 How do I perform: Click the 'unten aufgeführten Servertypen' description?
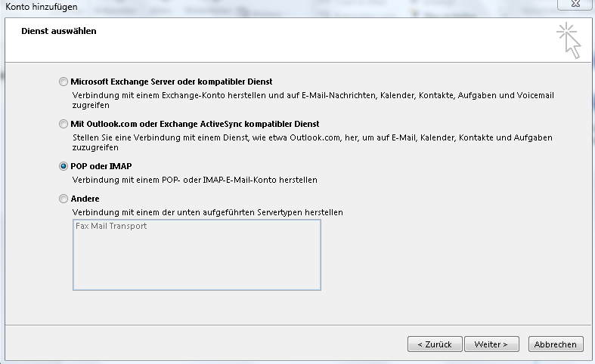coord(208,212)
